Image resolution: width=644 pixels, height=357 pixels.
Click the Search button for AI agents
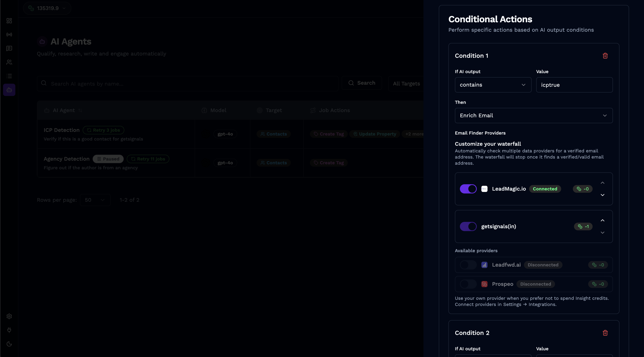point(362,83)
